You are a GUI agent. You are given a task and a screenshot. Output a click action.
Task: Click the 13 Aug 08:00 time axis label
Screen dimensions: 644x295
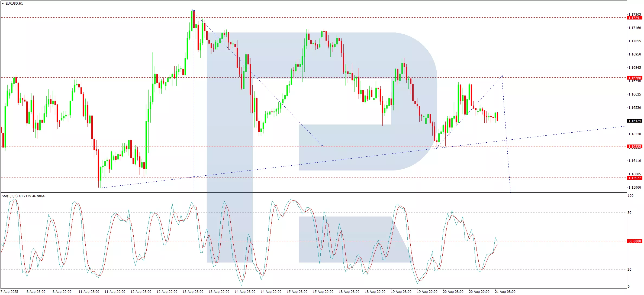tap(193, 291)
